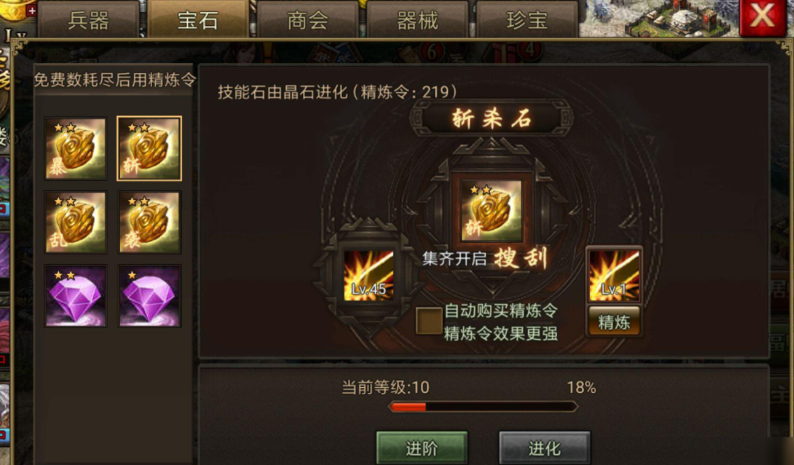Open the 商会 tab
794x465 pixels.
[307, 20]
